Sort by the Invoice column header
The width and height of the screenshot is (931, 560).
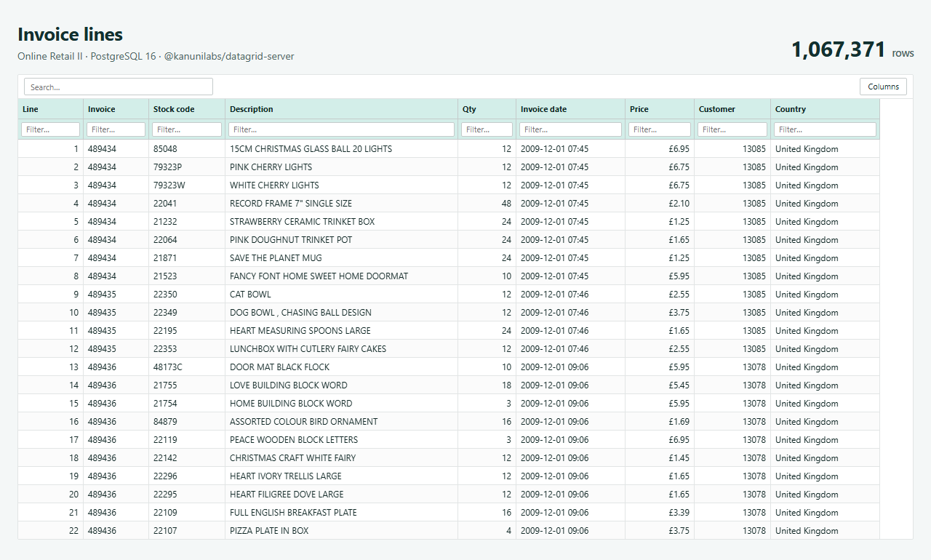(x=116, y=109)
